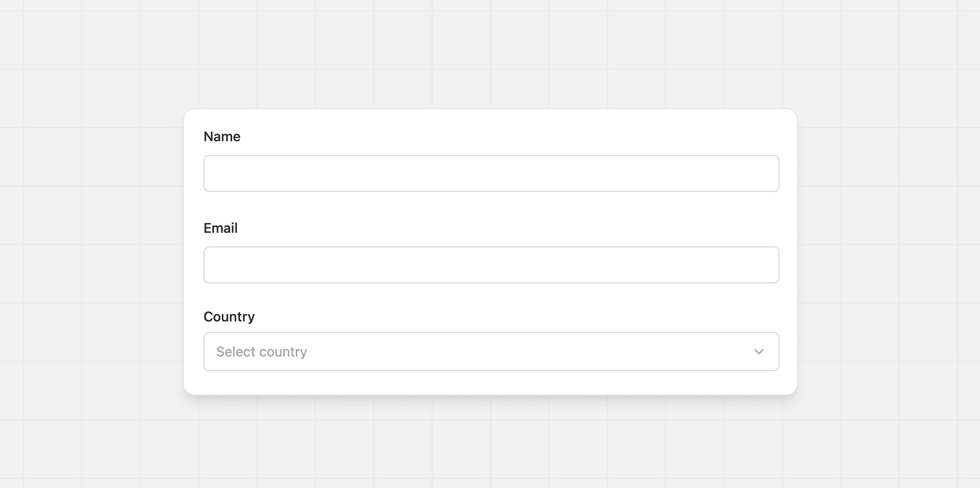Open the Country select dropdown
Screen dimensions: 980x488
tap(490, 352)
